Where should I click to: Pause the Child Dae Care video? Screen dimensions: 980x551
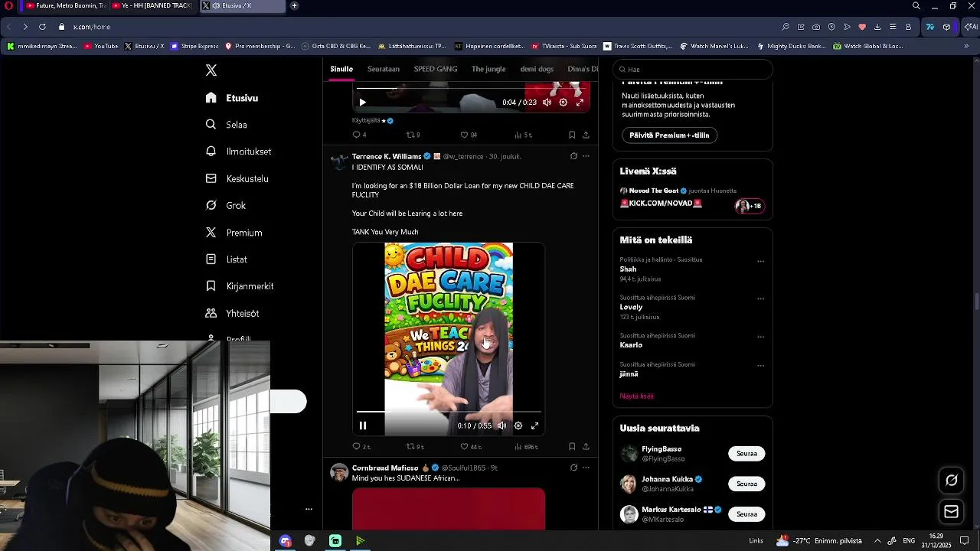[363, 425]
